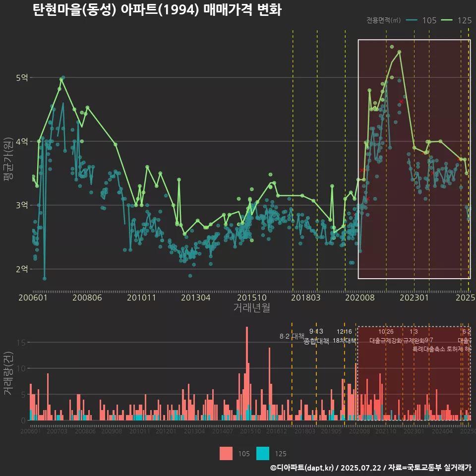Click the ©디아파트(dapt.kr) source credit
The height and width of the screenshot is (476, 476).
[x=302, y=468]
